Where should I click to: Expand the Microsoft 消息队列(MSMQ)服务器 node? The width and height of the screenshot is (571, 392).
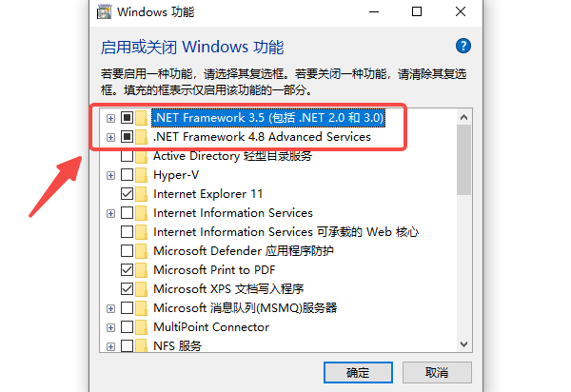click(110, 308)
